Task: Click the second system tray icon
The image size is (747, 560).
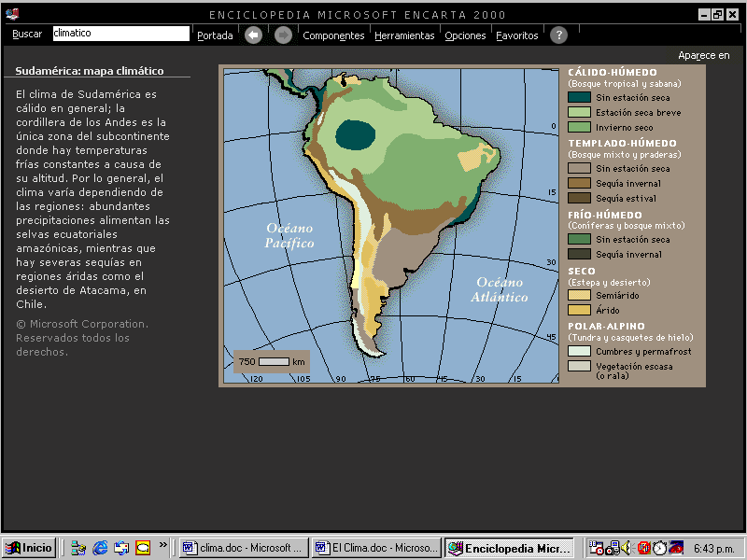Action: 613,548
